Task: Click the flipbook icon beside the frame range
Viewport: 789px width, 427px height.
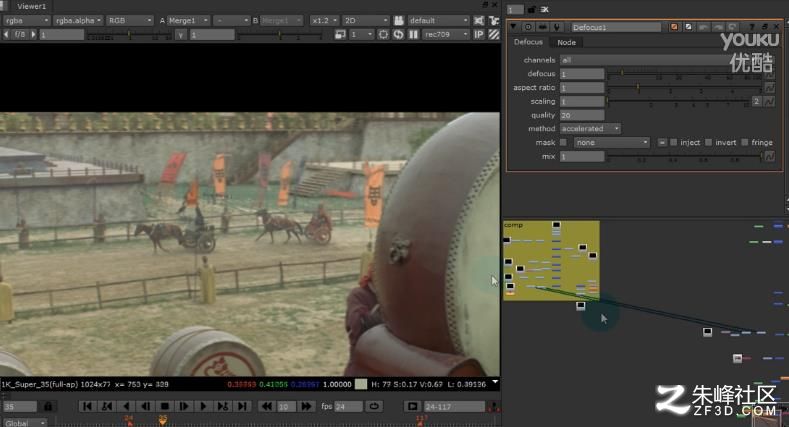Action: coord(412,406)
